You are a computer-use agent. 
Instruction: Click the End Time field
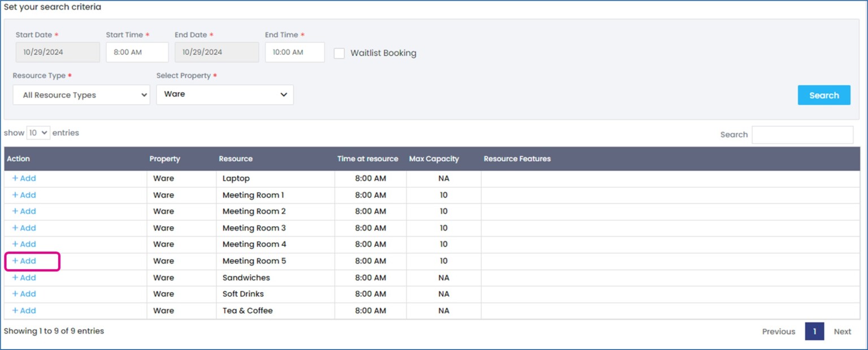pos(295,52)
